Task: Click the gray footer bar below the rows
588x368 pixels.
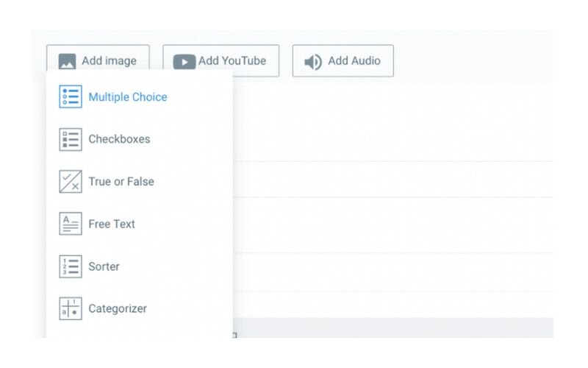Action: point(393,328)
